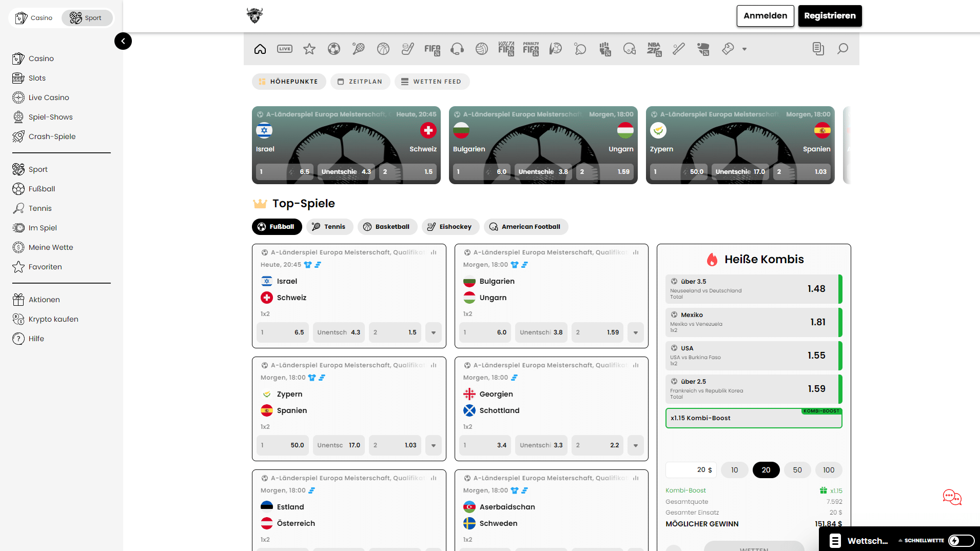Select the 50 stake amount option

click(x=797, y=470)
